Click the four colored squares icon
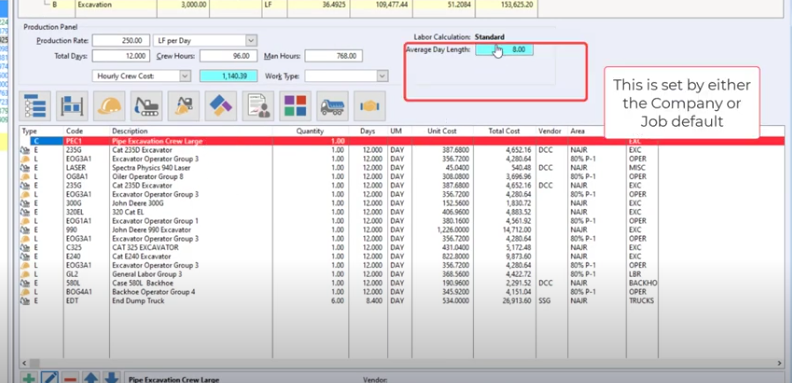Screen dimensions: 792x383 295,106
